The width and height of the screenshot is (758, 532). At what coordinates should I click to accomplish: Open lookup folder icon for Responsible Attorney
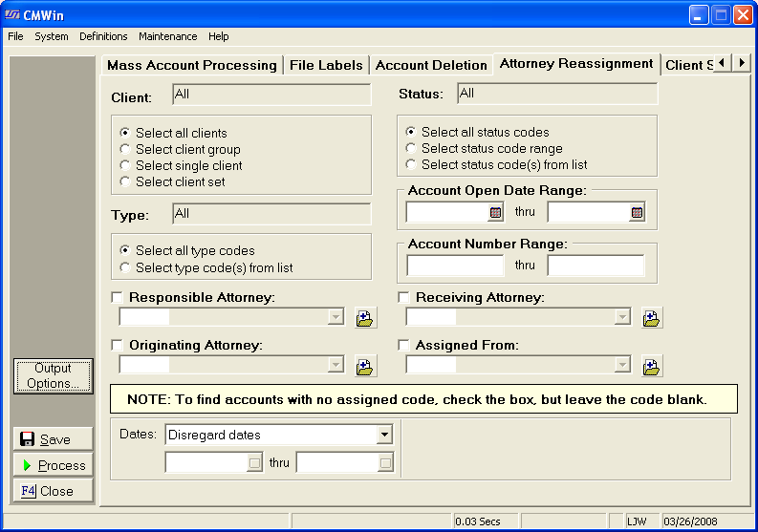[x=366, y=318]
